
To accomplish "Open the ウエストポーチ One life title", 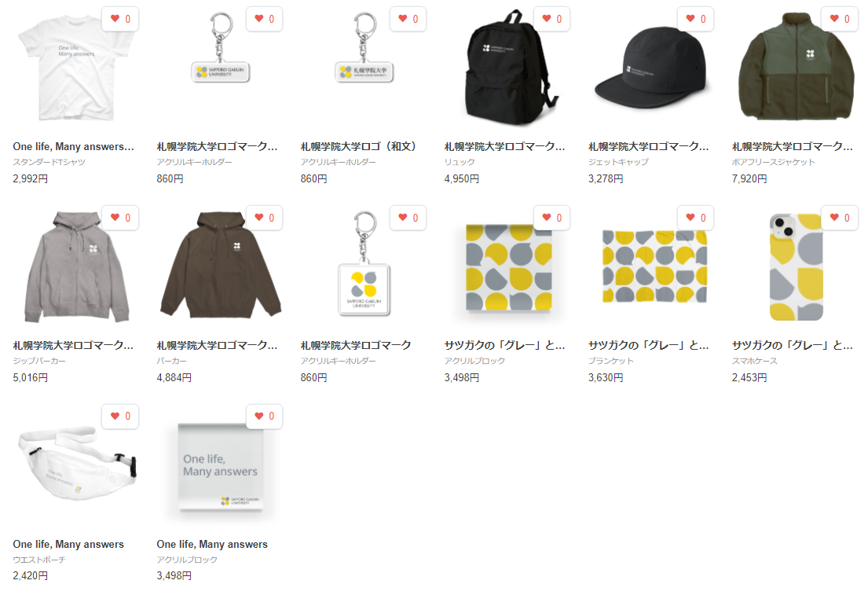I will coord(68,545).
